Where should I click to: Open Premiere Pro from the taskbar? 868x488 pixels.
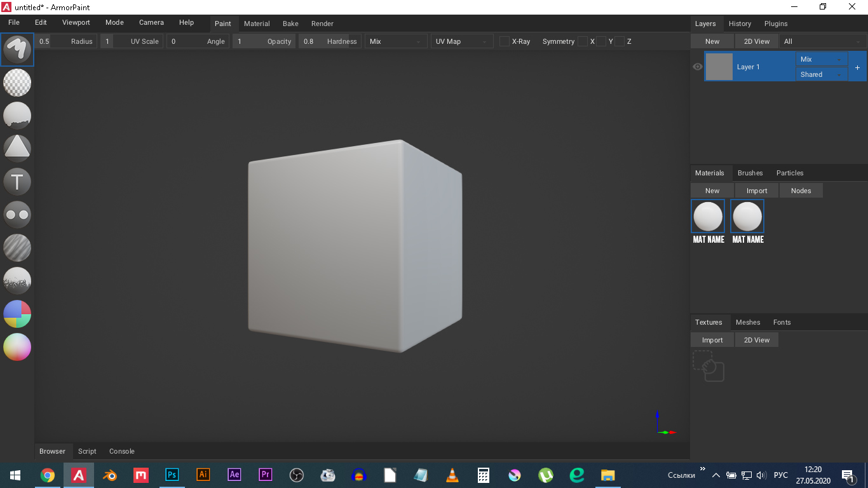tap(265, 475)
